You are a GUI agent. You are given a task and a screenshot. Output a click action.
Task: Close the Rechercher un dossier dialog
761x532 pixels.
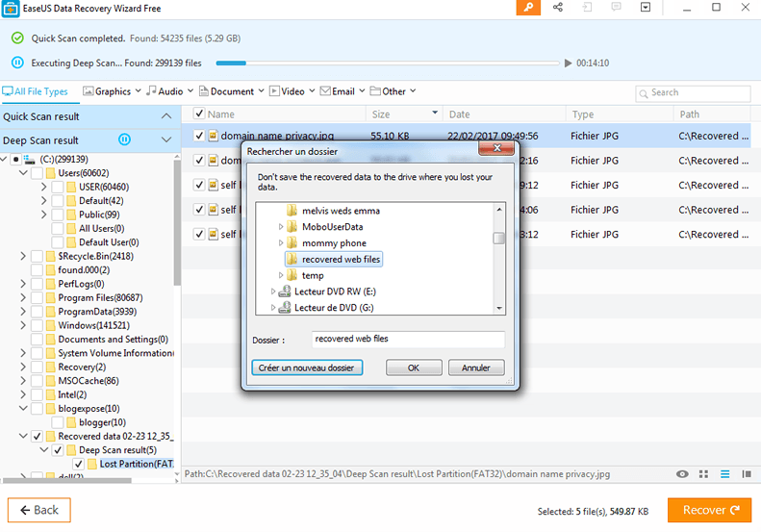(x=496, y=148)
